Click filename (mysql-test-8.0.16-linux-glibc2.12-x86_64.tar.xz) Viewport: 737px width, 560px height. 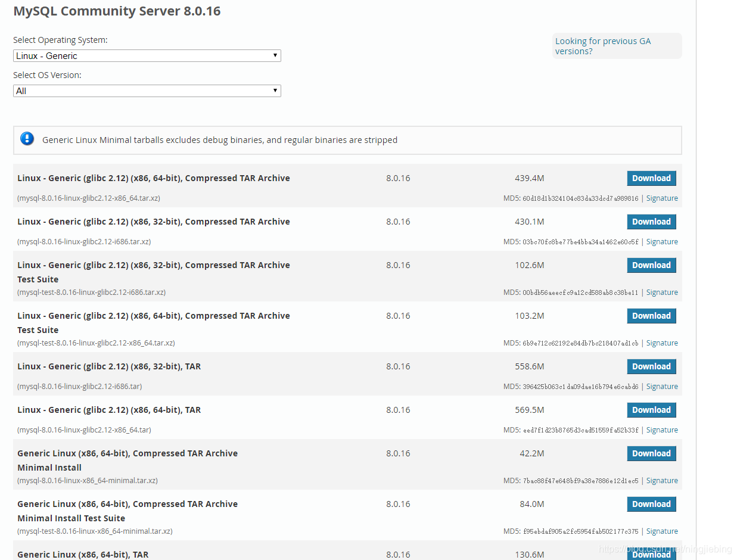tap(96, 343)
